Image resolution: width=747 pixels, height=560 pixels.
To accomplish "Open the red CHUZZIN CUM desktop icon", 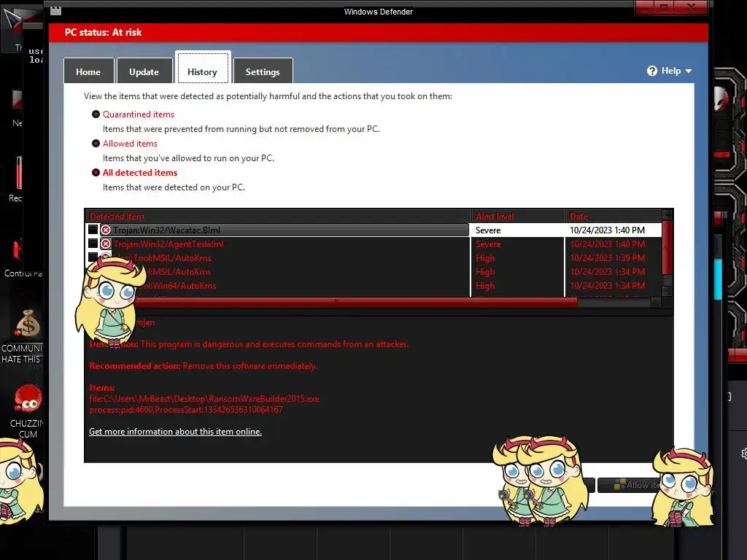I will click(x=28, y=399).
